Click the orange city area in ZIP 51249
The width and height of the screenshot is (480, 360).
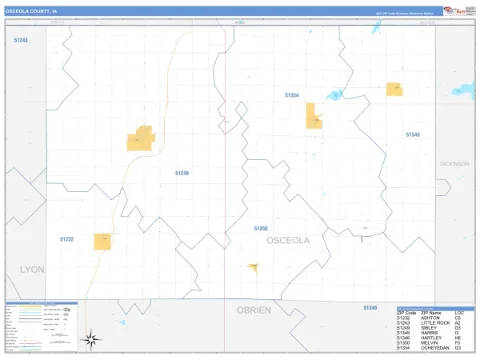(x=141, y=139)
